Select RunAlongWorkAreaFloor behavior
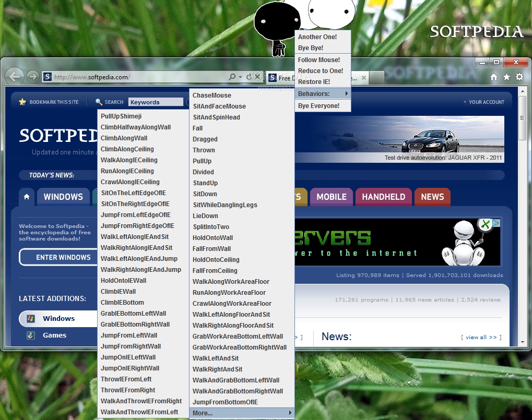 (x=242, y=293)
